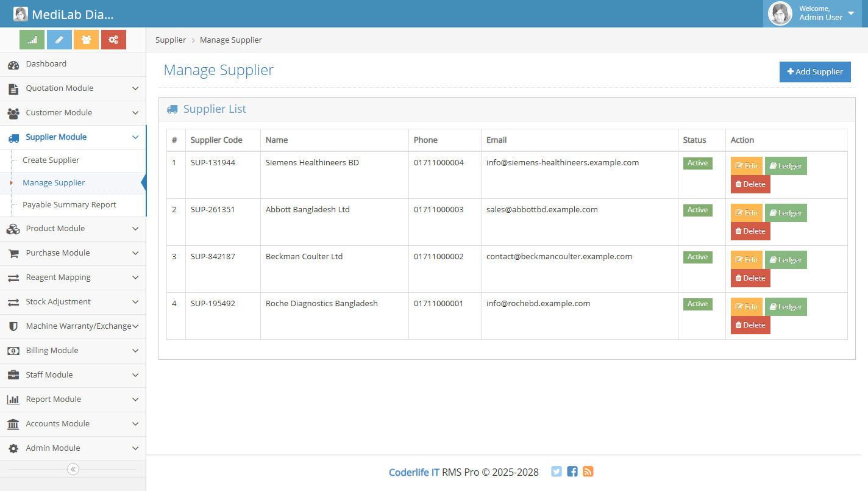Delete the Roche Diagnostics Bangladesh supplier
Viewport: 868px width, 491px height.
tap(750, 325)
